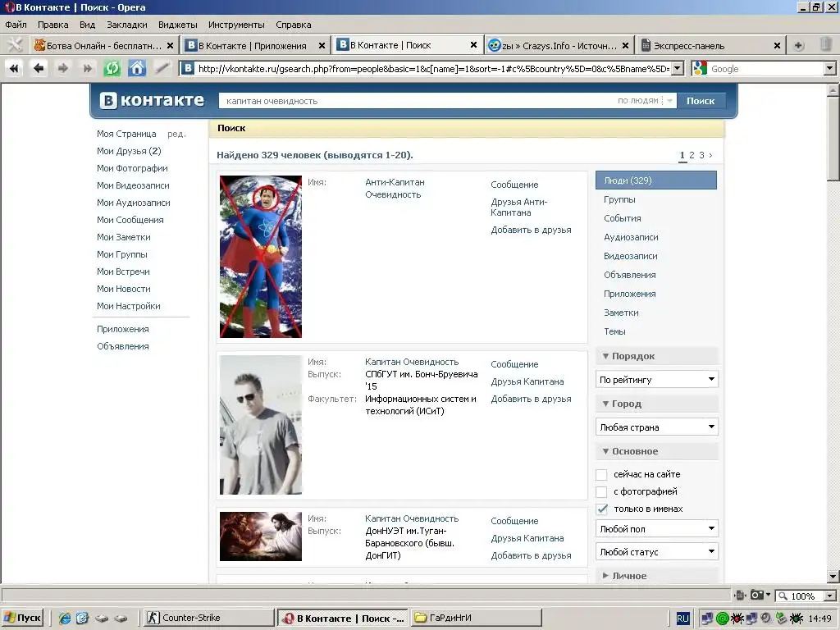Viewport: 840px width, 630px height.
Task: Click the green Reload page icon
Action: tap(112, 69)
